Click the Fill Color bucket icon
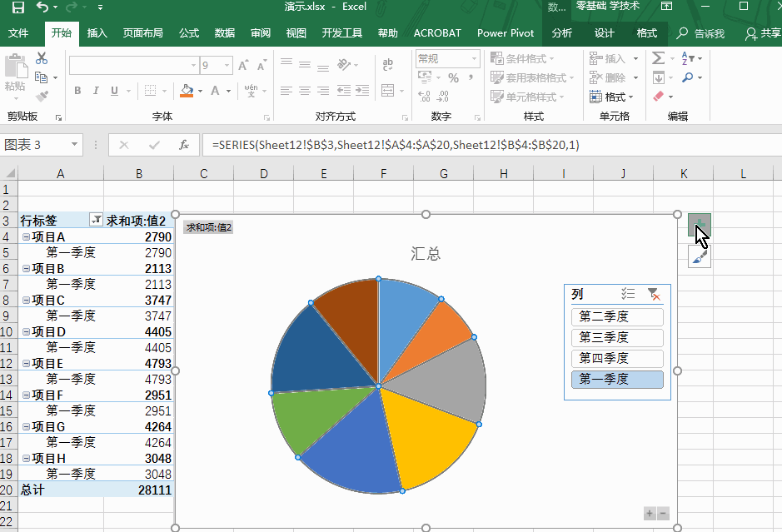The height and width of the screenshot is (532, 782). (187, 90)
